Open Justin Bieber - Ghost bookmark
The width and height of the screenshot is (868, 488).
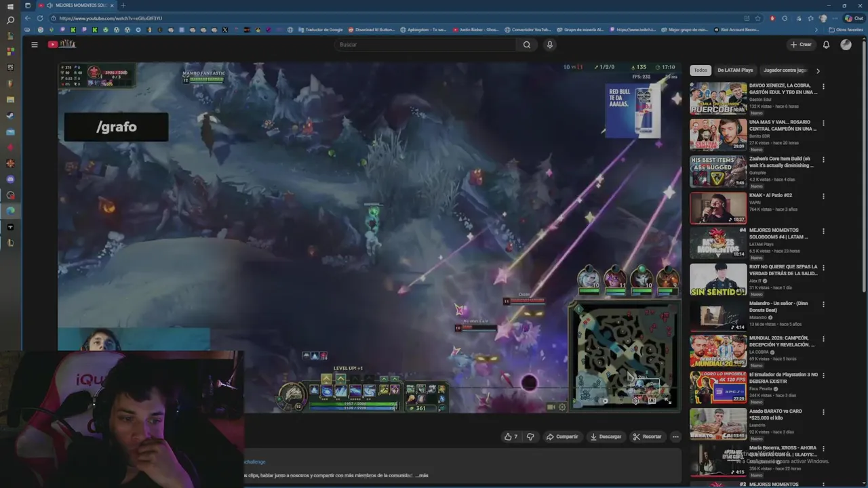pyautogui.click(x=475, y=30)
